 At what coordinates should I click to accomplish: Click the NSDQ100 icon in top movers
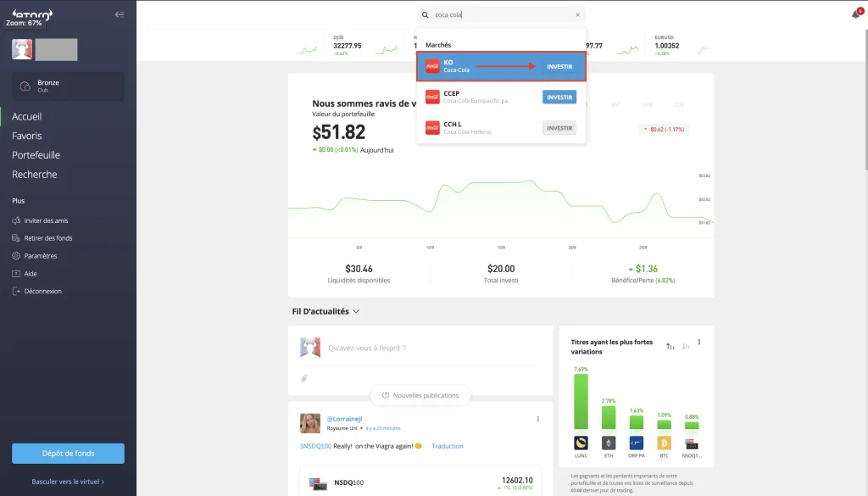[x=692, y=444]
